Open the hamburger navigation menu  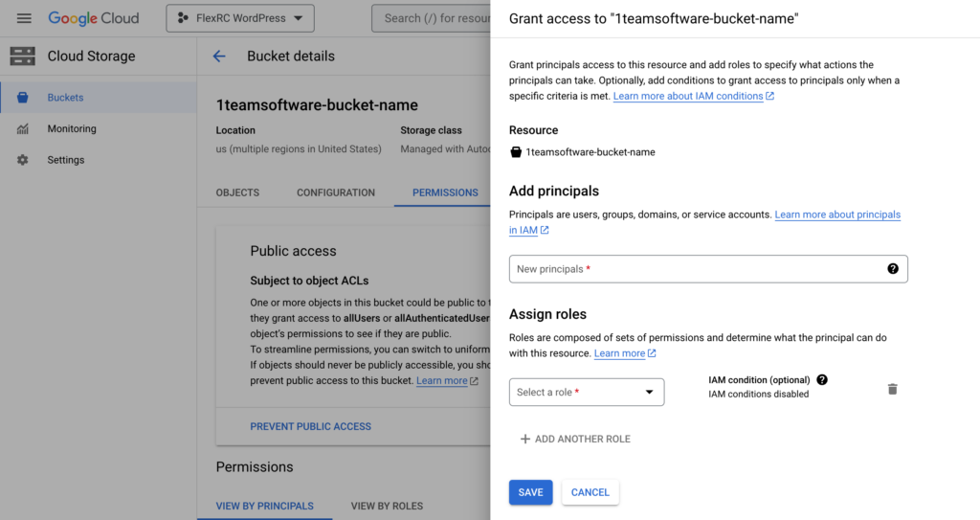tap(24, 18)
